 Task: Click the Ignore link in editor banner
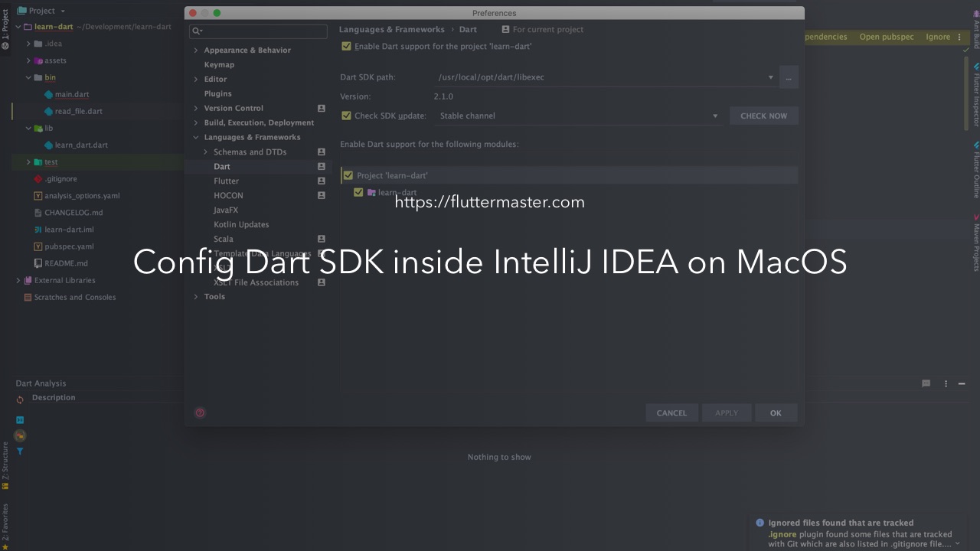point(938,37)
